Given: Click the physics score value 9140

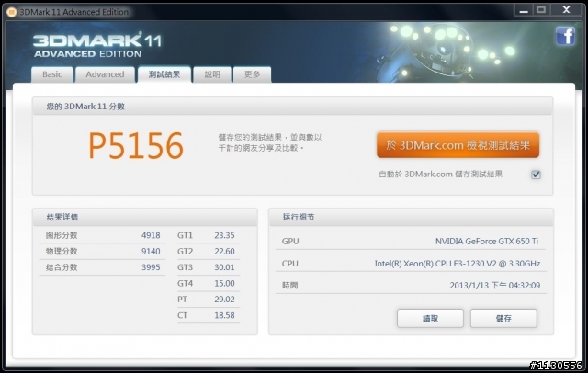Looking at the screenshot, I should [x=151, y=251].
